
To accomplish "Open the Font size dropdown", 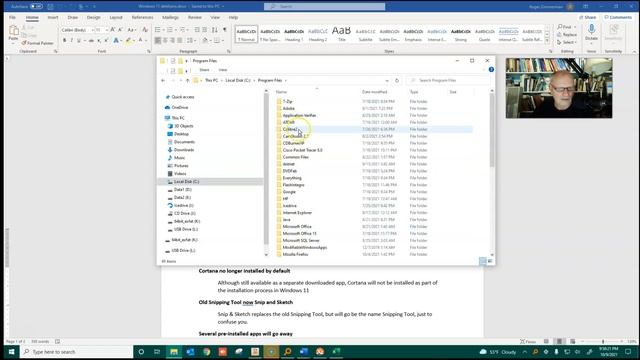I will pyautogui.click(x=107, y=30).
